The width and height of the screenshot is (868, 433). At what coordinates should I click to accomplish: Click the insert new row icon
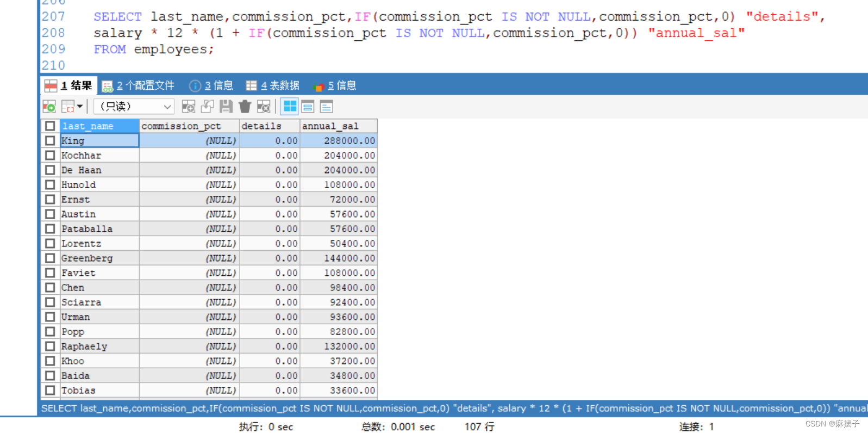[189, 106]
